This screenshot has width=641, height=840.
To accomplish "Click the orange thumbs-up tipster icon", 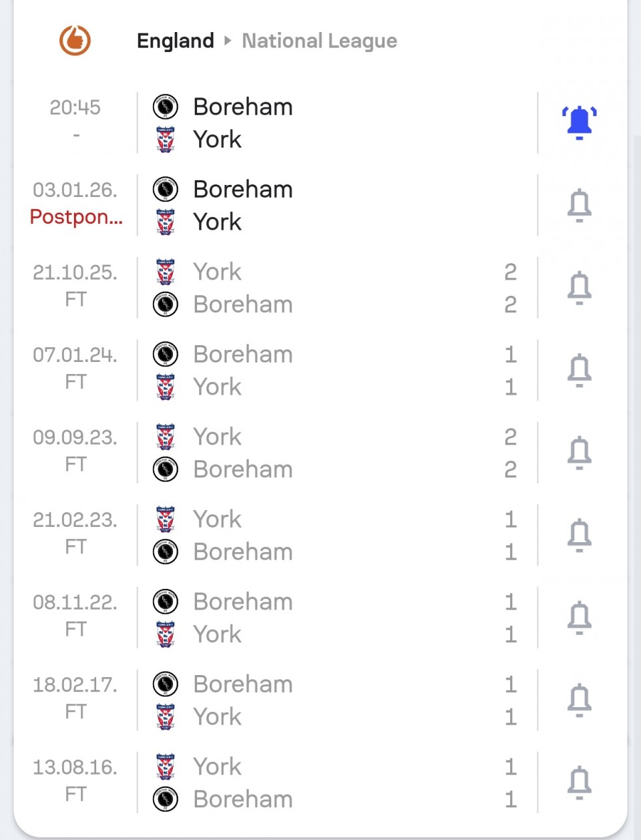I will pos(75,40).
